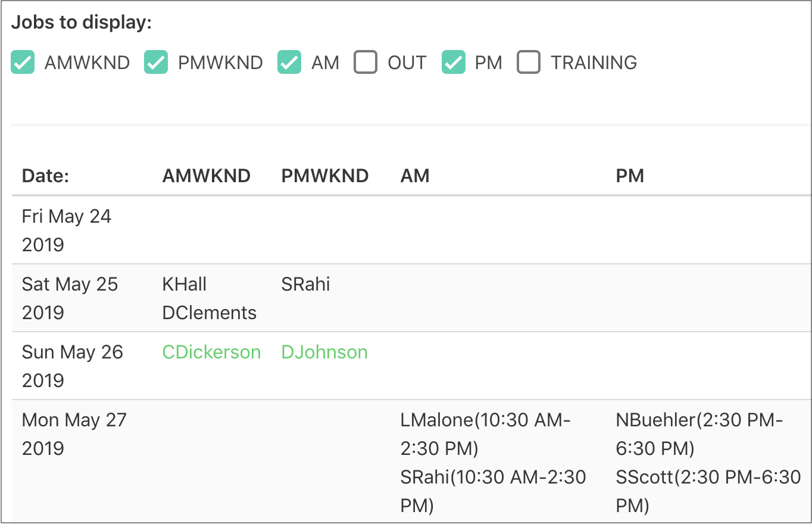Select the Date column header
This screenshot has height=524, width=812.
[46, 176]
